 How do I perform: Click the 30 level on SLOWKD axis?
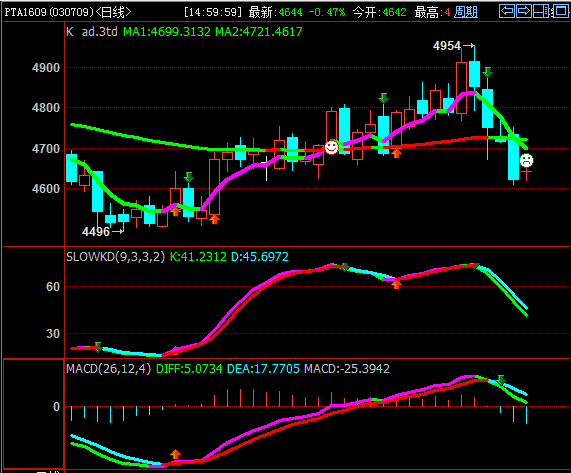pos(53,334)
